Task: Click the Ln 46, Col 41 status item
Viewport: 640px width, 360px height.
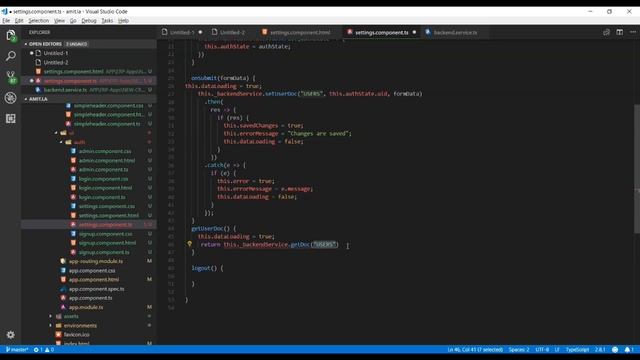Action: coord(475,350)
